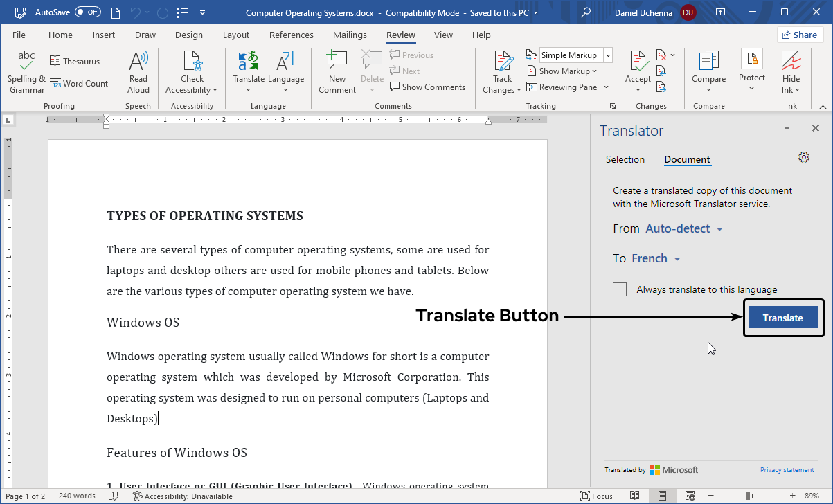Image resolution: width=833 pixels, height=504 pixels.
Task: Change the To language from French
Action: coord(650,258)
